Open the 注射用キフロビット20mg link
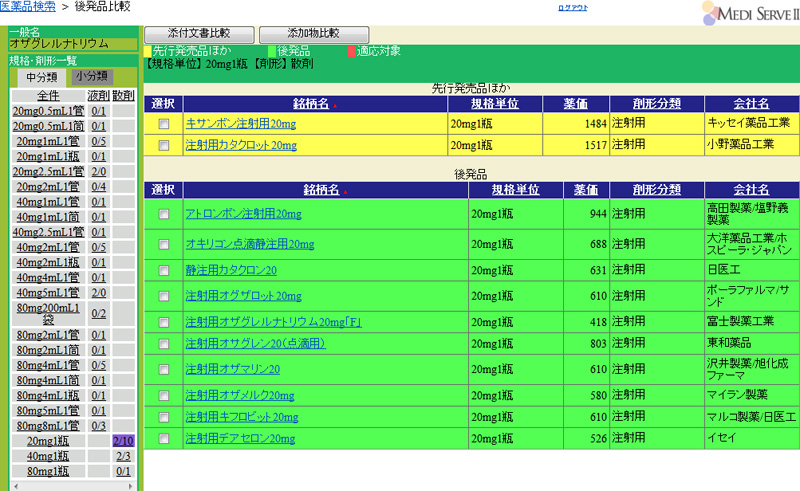This screenshot has width=800, height=491. pos(242,417)
